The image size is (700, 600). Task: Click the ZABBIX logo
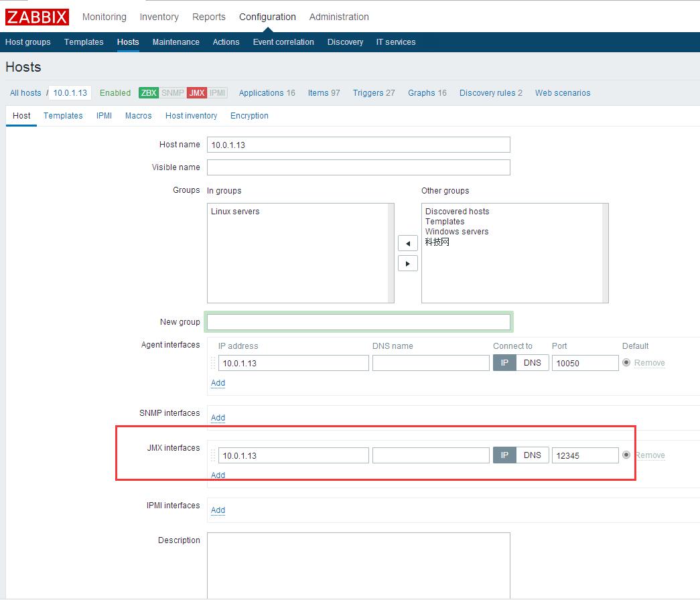(x=37, y=17)
